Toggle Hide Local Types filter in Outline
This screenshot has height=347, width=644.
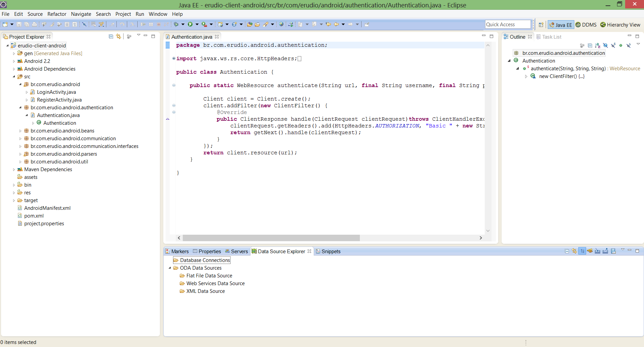point(629,45)
